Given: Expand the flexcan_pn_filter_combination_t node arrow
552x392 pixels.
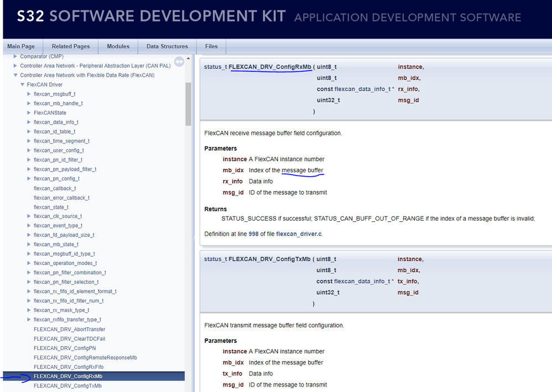Looking at the screenshot, I should (x=29, y=273).
